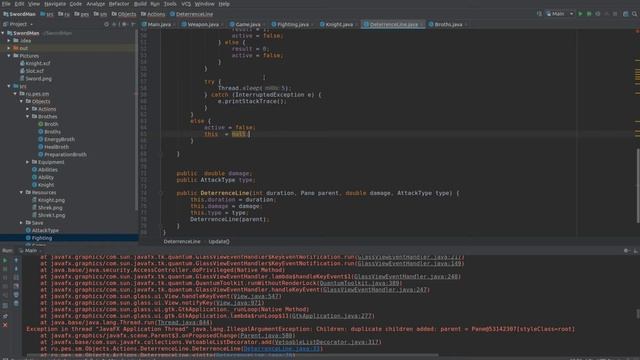
Task: Expand the .idea folder
Action: [x=9, y=41]
